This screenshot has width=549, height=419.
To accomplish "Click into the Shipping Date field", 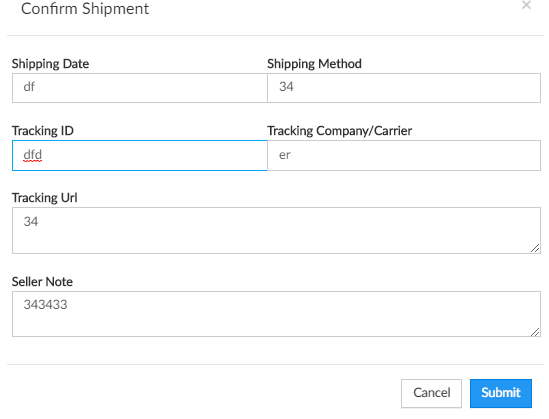I will coord(140,88).
